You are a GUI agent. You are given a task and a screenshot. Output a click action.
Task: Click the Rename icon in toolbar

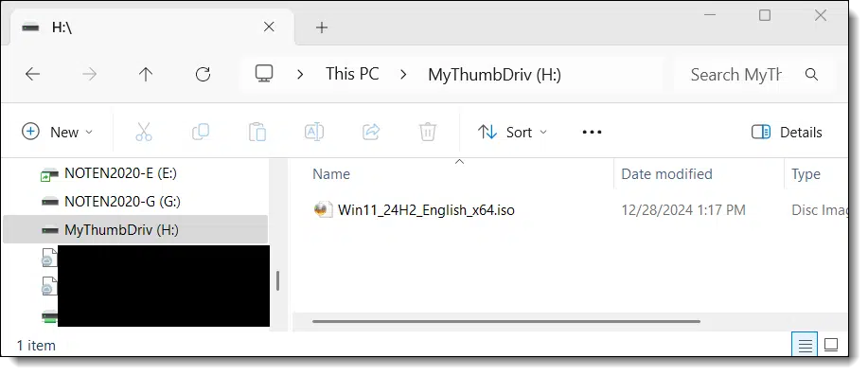pyautogui.click(x=314, y=132)
